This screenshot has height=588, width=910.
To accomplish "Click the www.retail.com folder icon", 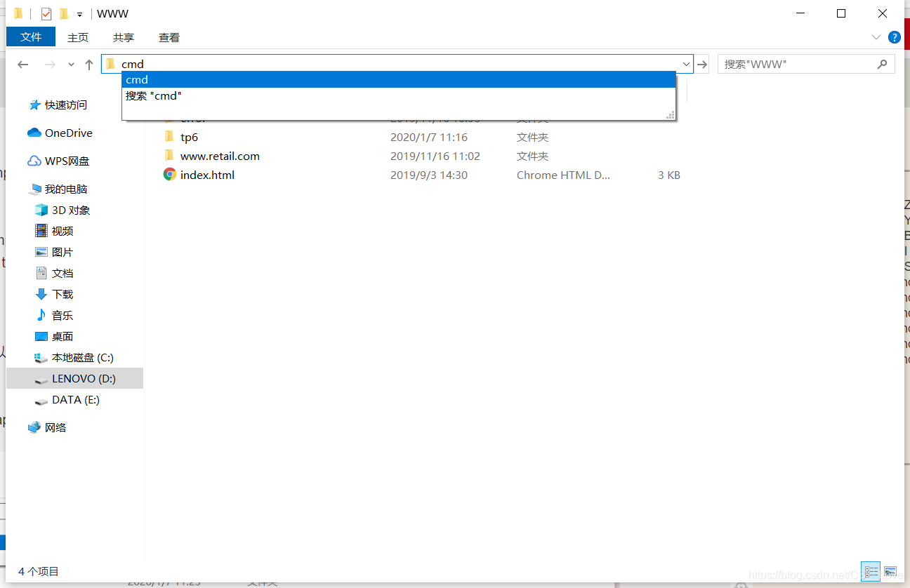I will coord(169,156).
